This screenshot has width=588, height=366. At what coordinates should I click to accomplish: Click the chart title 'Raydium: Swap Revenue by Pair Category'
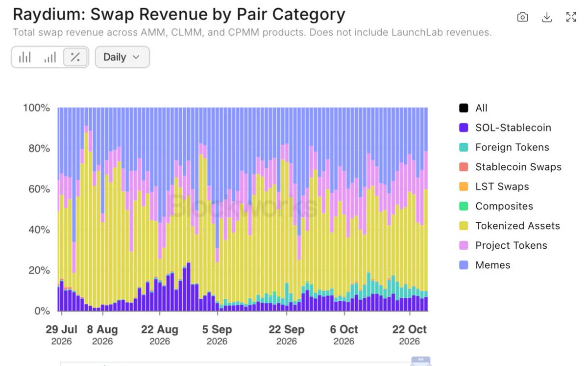[x=179, y=15]
